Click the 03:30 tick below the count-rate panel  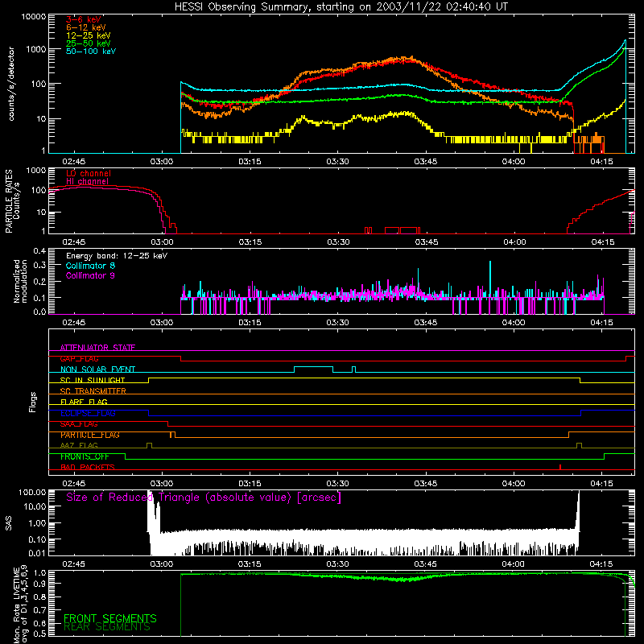(337, 162)
